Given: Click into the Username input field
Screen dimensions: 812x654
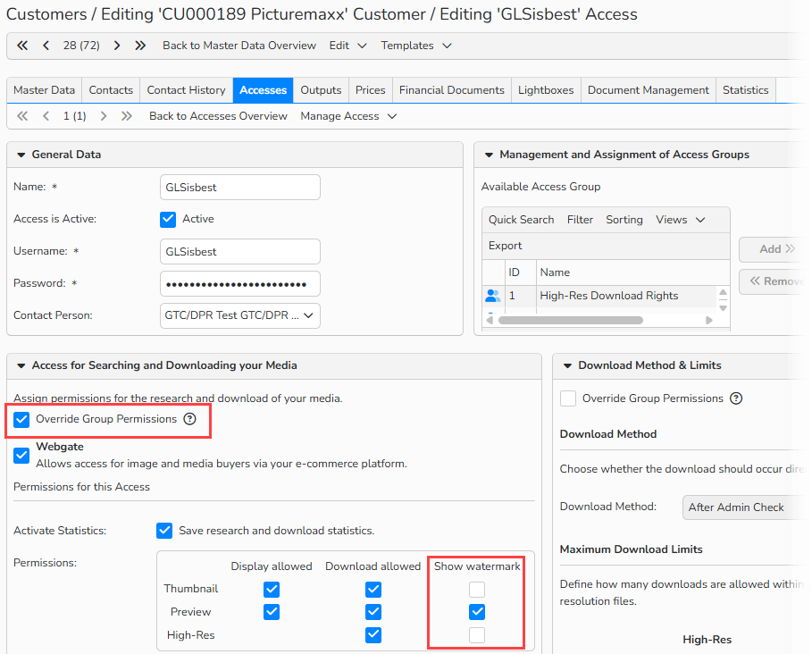Looking at the screenshot, I should 239,251.
